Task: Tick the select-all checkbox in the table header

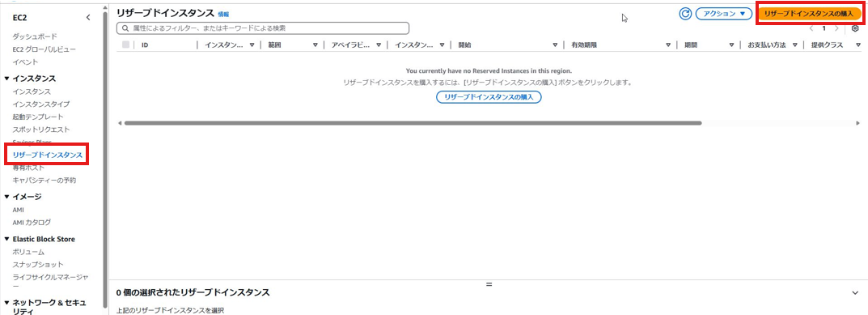Action: [125, 45]
